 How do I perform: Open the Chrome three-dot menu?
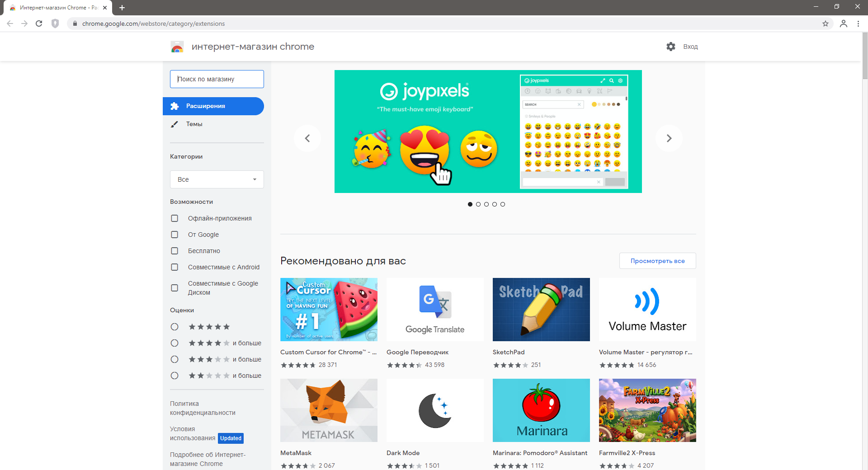click(858, 23)
